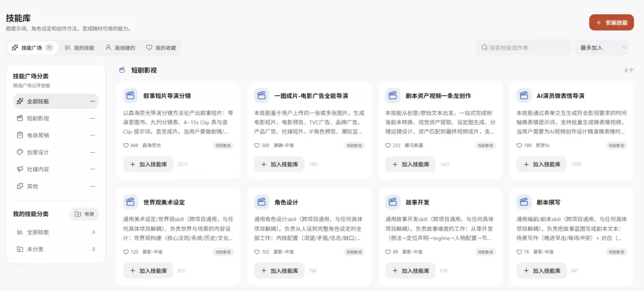The height and width of the screenshot is (291, 644).
Task: Like 剧本资产视频一条龙创作 heart icon
Action: tap(388, 145)
